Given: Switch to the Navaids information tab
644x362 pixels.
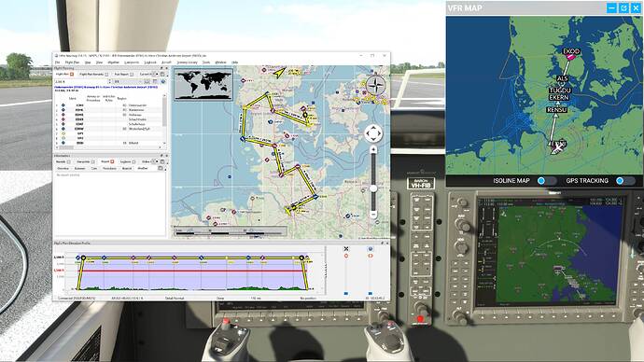Looking at the screenshot, I should pos(61,161).
